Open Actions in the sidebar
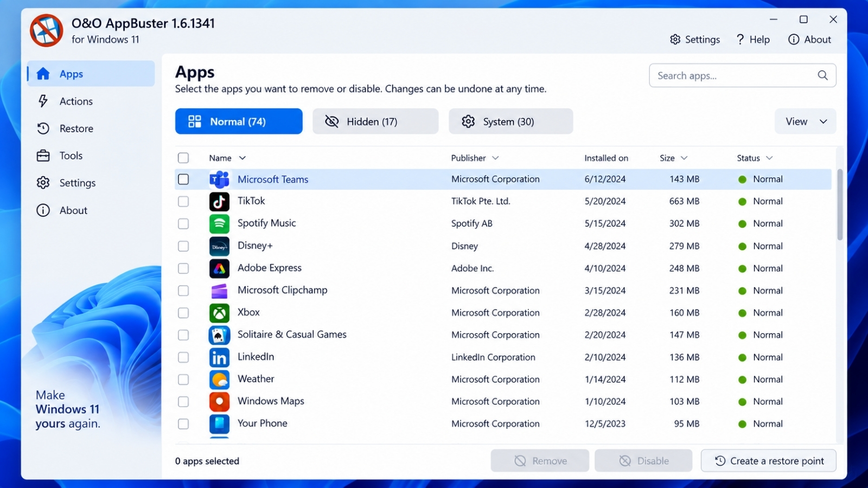 [x=91, y=101]
